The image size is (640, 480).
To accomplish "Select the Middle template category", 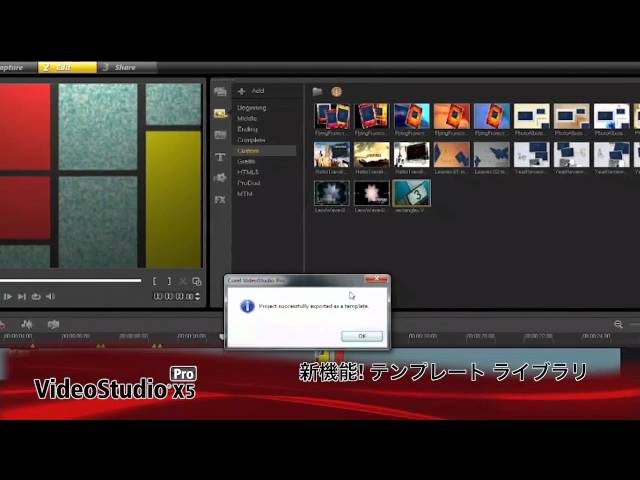I will tap(247, 118).
